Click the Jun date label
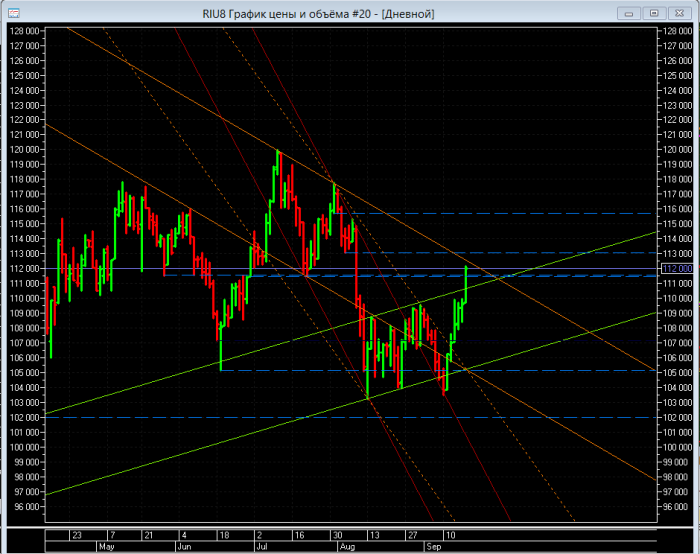 (x=184, y=546)
